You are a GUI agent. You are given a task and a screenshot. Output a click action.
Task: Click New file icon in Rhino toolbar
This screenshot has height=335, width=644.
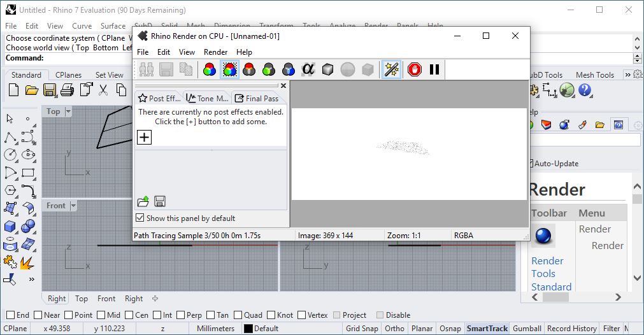(x=13, y=90)
